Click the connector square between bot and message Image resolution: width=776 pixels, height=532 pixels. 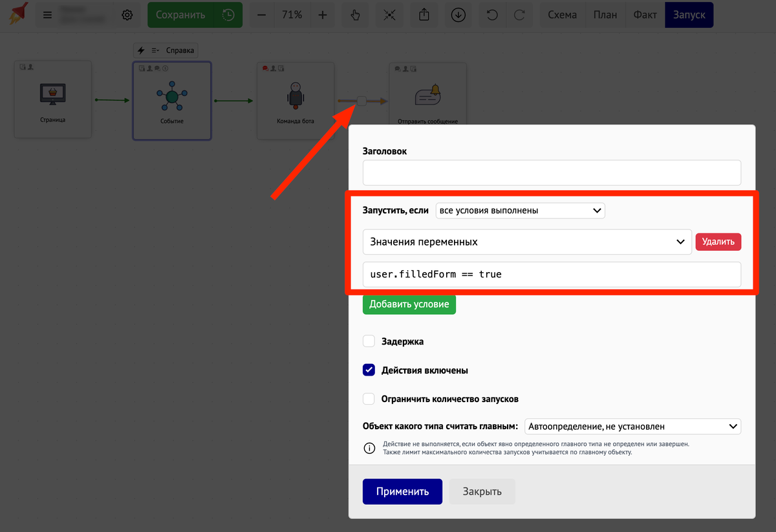[x=362, y=101]
